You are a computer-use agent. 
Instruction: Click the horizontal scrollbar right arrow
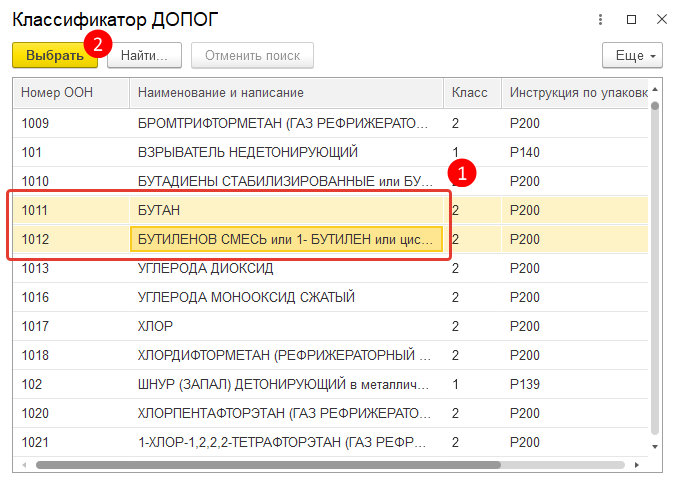coord(637,465)
